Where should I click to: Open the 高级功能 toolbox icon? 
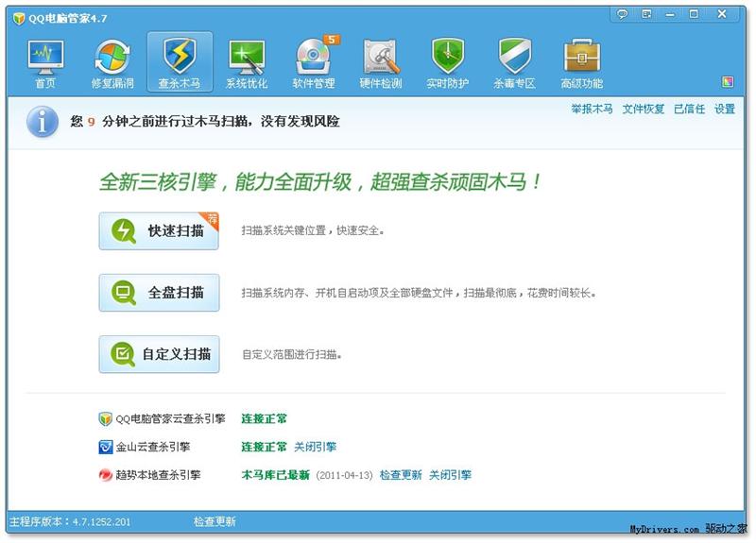[581, 63]
